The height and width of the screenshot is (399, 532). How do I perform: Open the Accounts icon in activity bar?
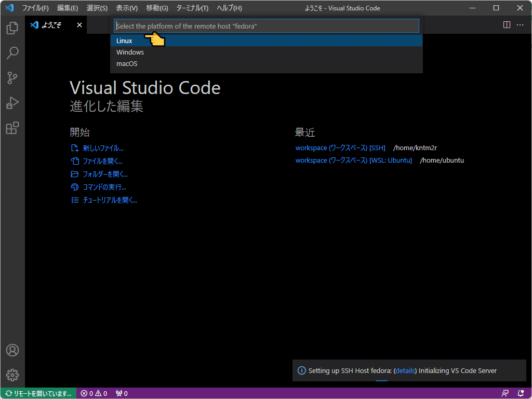[x=12, y=350]
